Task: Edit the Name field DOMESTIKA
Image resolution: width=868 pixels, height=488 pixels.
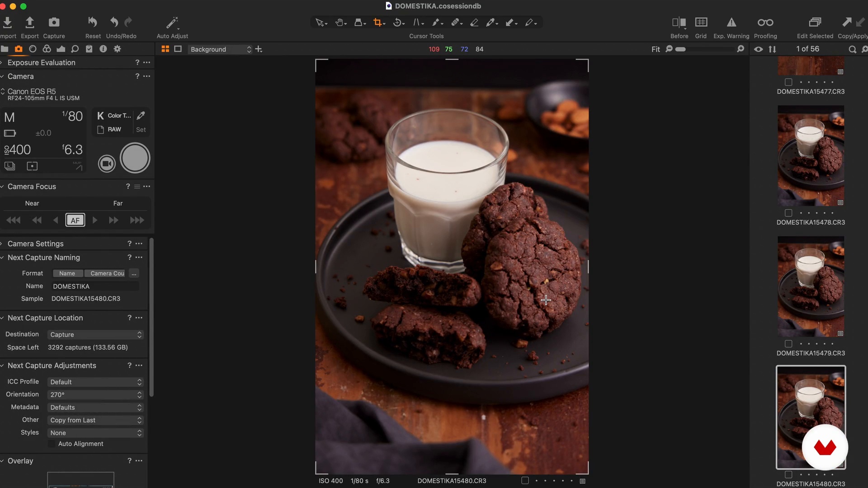Action: (95, 286)
